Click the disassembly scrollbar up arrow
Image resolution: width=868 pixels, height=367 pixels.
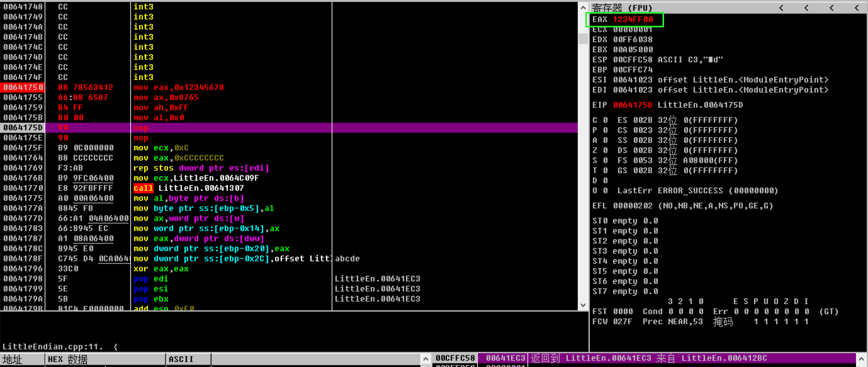(x=583, y=7)
